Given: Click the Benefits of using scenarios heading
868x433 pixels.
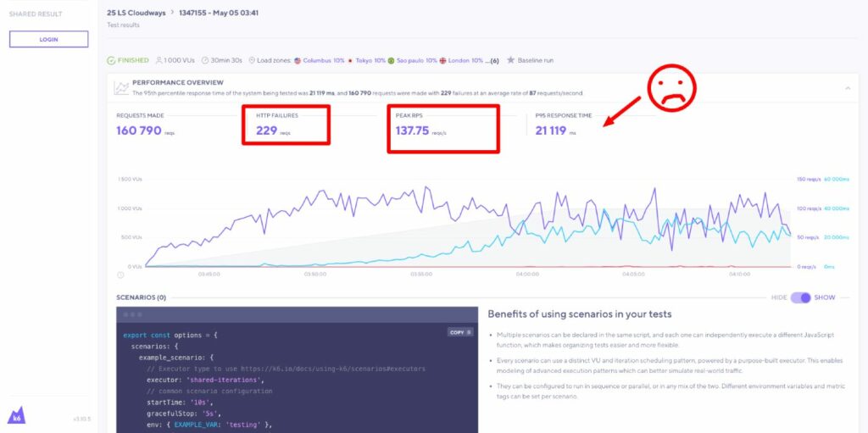Looking at the screenshot, I should click(x=580, y=314).
